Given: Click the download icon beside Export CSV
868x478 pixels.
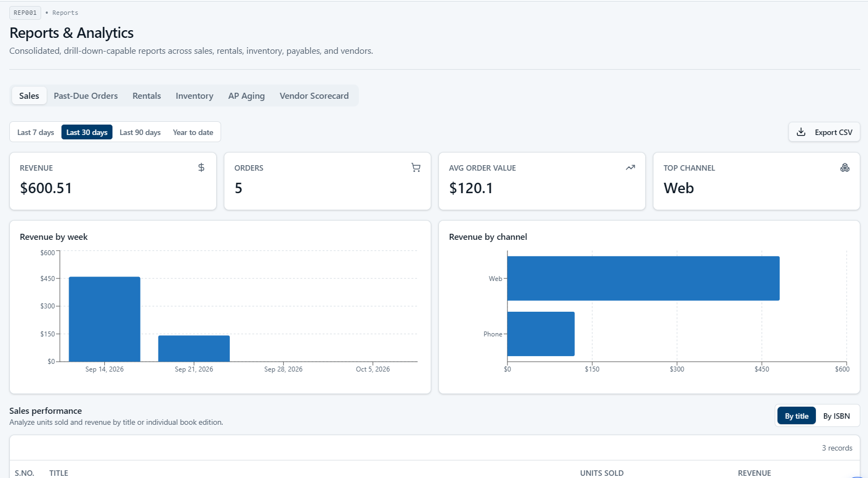Looking at the screenshot, I should point(801,132).
